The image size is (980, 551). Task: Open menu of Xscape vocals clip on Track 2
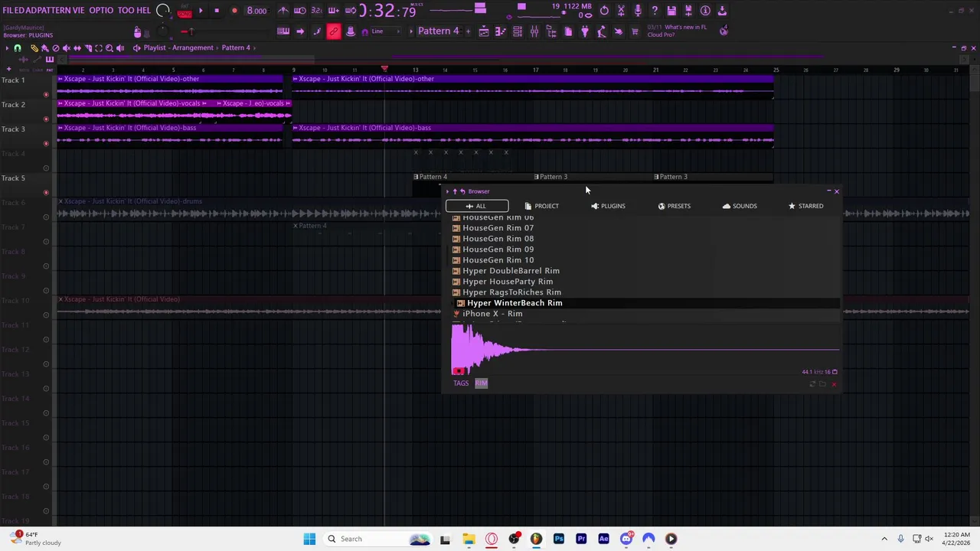click(x=60, y=103)
